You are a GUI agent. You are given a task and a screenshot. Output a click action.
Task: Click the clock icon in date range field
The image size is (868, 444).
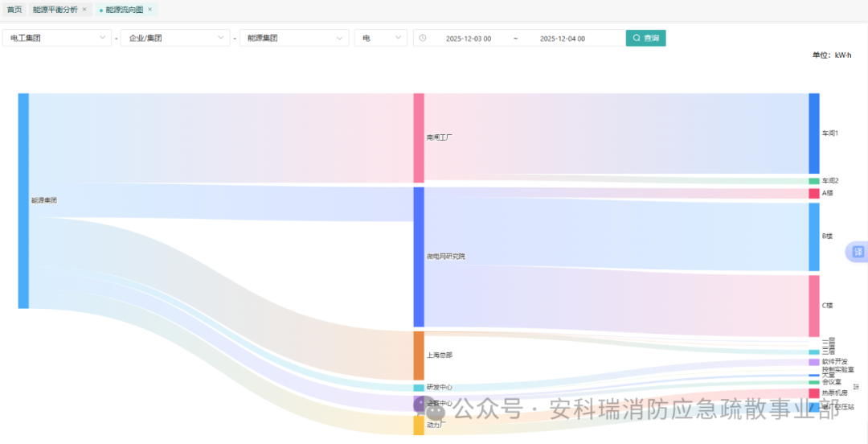tap(423, 39)
